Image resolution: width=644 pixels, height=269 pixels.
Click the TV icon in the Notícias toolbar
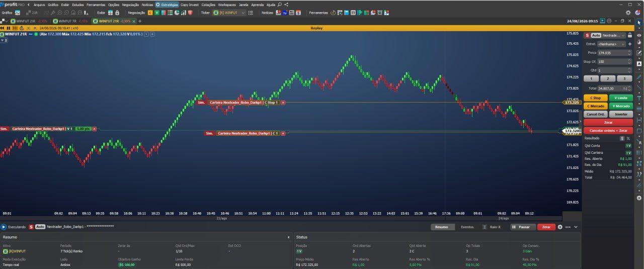(285, 13)
